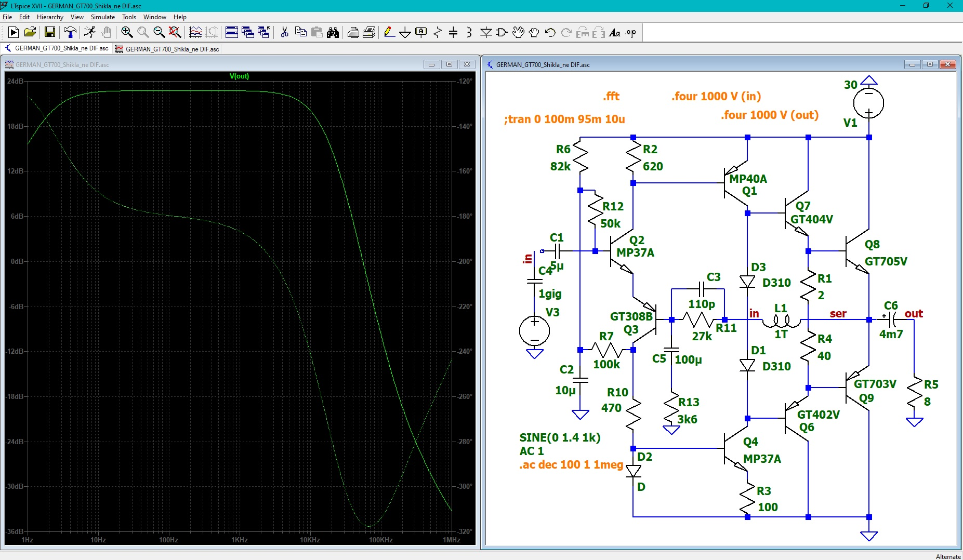Click the V(out) trace label
This screenshot has width=963, height=560.
pyautogui.click(x=239, y=76)
